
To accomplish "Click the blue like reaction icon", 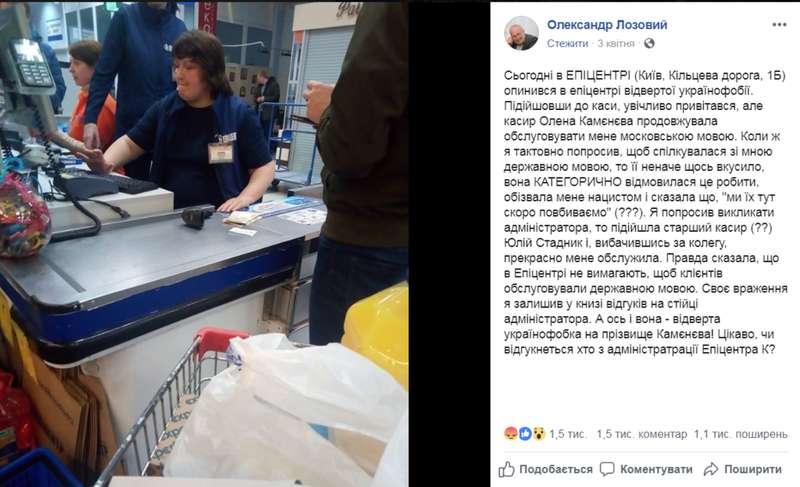I will tap(525, 433).
